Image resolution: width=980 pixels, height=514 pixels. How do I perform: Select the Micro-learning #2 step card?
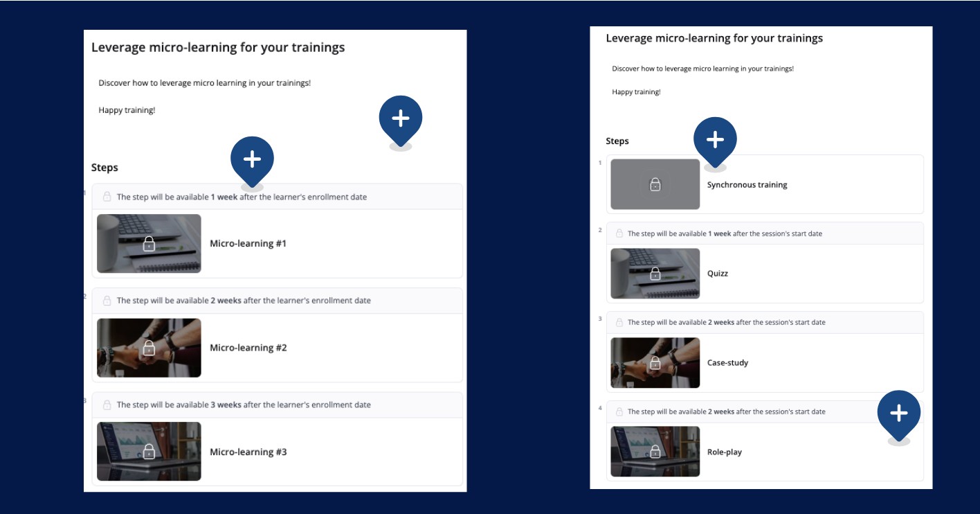[x=277, y=347]
